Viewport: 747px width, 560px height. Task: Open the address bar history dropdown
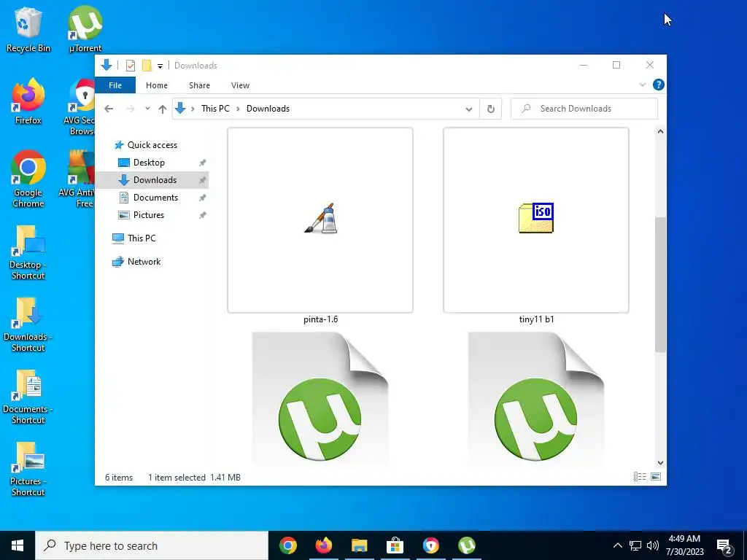point(469,109)
